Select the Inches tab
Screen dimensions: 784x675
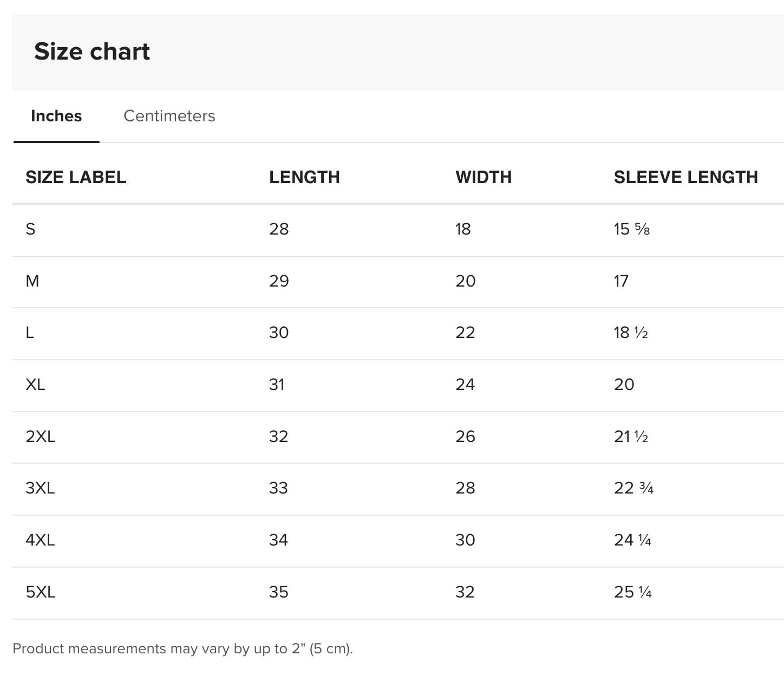pos(56,116)
